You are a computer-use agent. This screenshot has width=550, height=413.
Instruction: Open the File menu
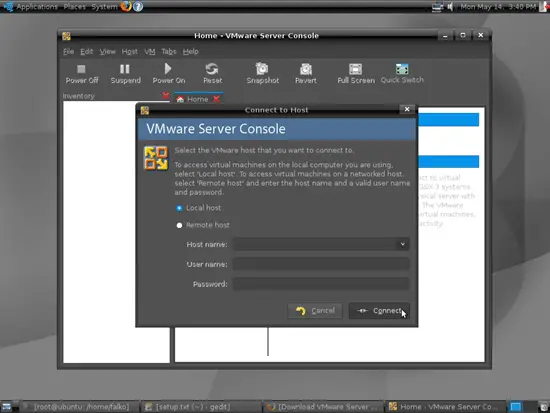click(68, 52)
